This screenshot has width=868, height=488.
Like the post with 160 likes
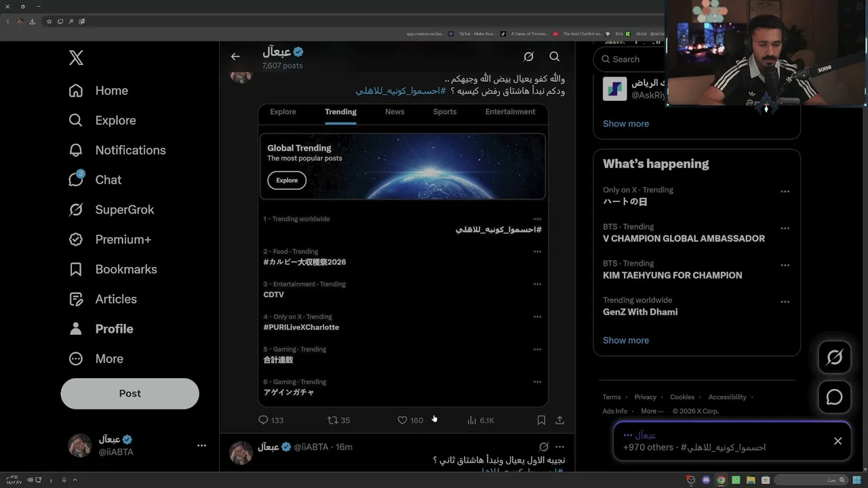410,420
